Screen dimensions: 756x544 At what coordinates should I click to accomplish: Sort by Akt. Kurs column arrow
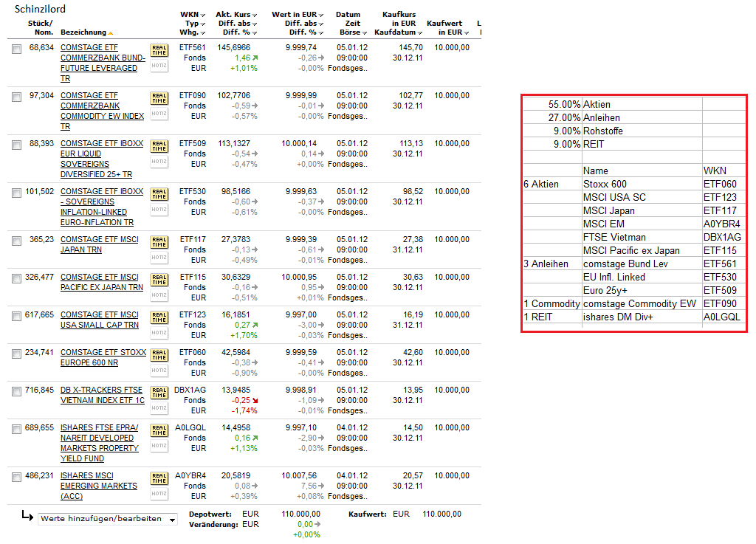point(255,16)
